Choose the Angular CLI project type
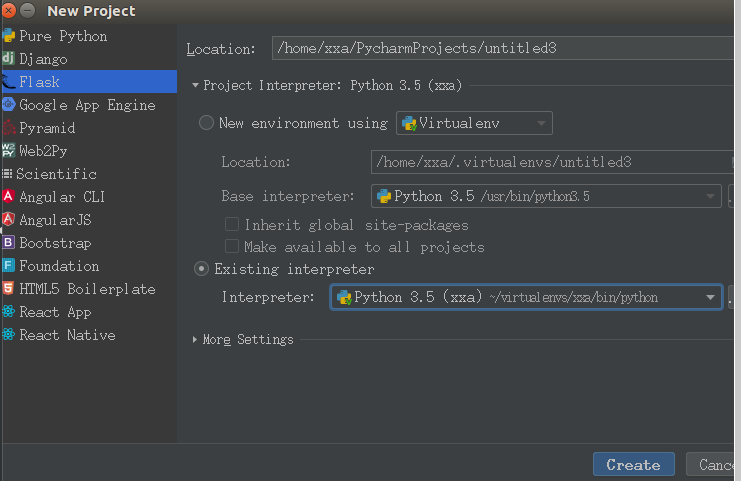Image resolution: width=741 pixels, height=481 pixels. (89, 197)
